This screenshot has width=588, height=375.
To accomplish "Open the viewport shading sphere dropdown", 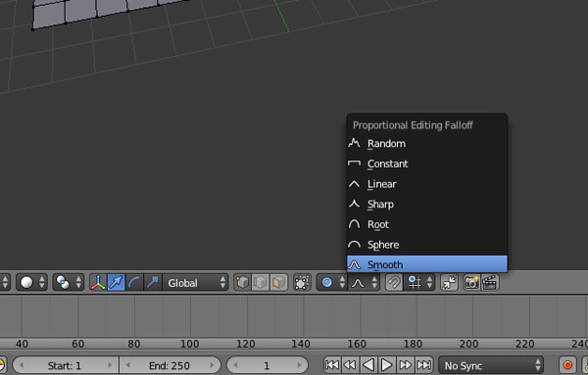I will tap(32, 282).
